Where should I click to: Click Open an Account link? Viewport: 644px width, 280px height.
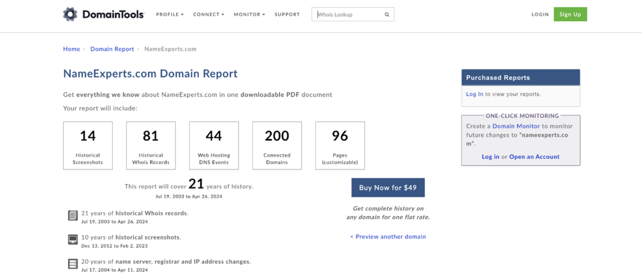tap(534, 157)
